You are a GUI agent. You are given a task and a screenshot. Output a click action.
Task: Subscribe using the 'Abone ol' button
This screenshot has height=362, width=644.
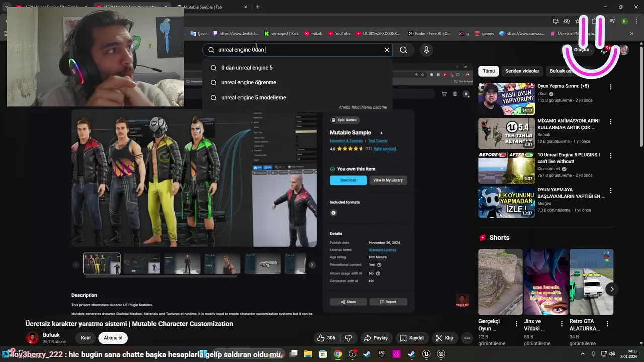113,338
